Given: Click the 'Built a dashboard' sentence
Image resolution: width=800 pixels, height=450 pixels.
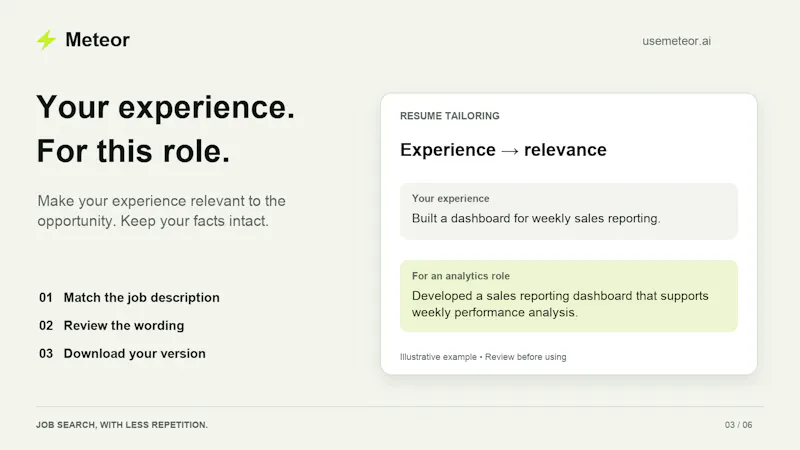Looking at the screenshot, I should click(536, 218).
